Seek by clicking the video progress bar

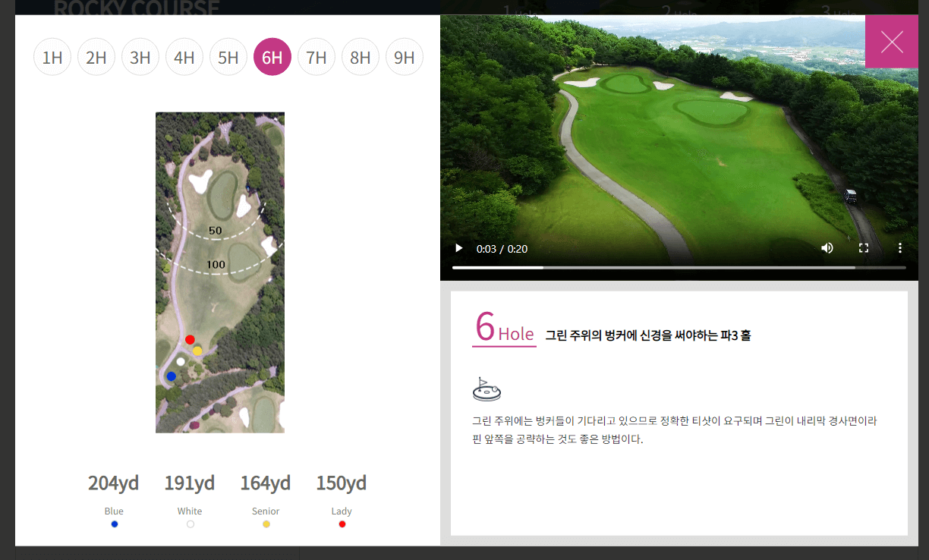(679, 267)
